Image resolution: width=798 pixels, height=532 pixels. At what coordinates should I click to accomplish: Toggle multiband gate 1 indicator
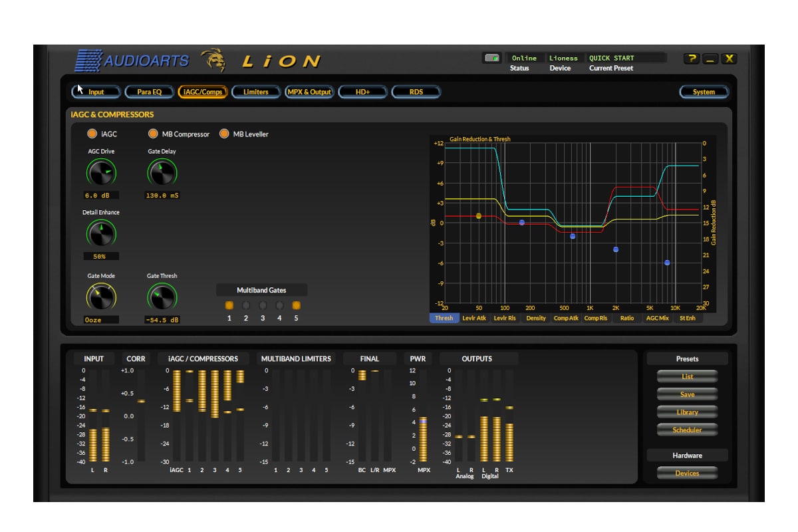coord(229,306)
